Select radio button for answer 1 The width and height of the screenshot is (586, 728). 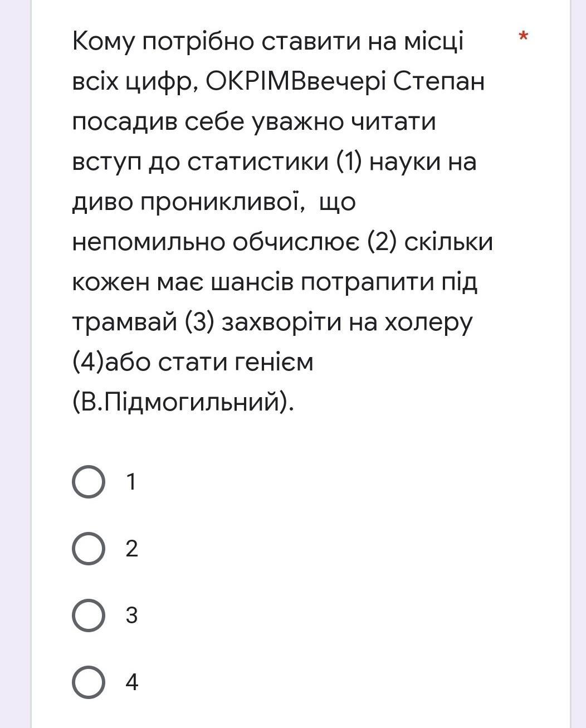pos(89,482)
